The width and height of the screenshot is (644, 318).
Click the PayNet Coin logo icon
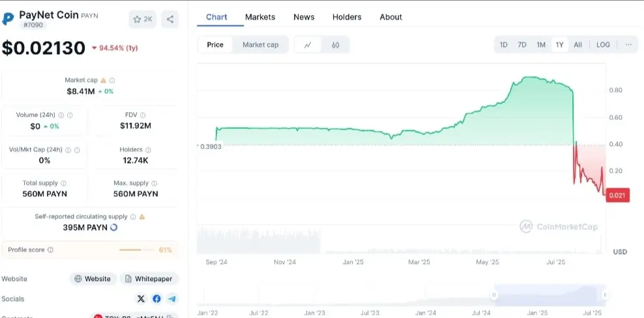pos(8,19)
